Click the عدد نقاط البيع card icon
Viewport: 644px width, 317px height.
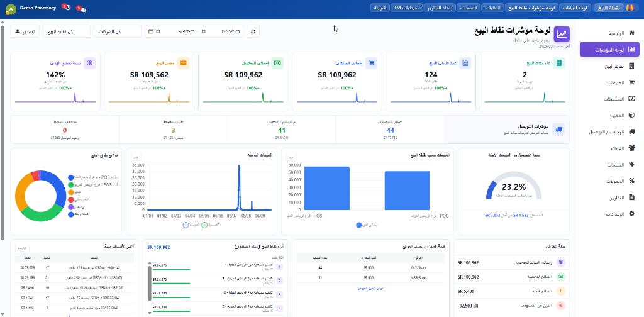(x=558, y=63)
